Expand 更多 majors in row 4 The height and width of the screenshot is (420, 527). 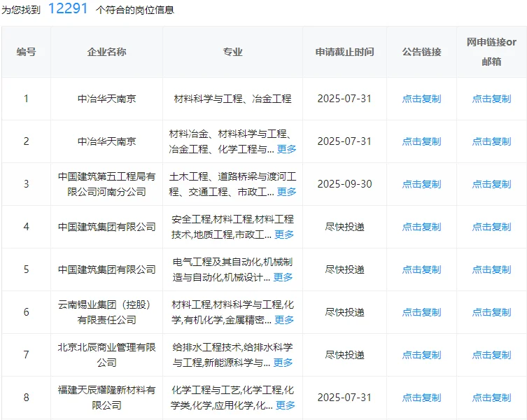click(284, 234)
